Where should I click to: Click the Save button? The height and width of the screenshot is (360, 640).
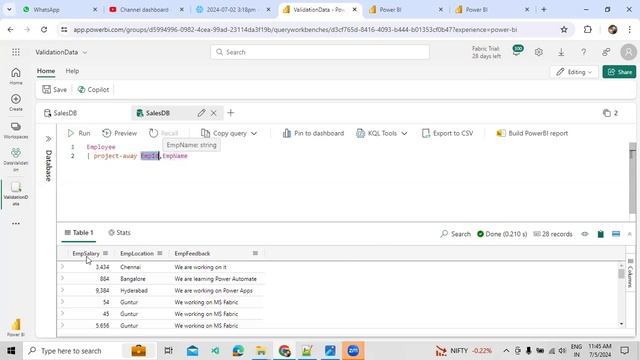tap(54, 89)
